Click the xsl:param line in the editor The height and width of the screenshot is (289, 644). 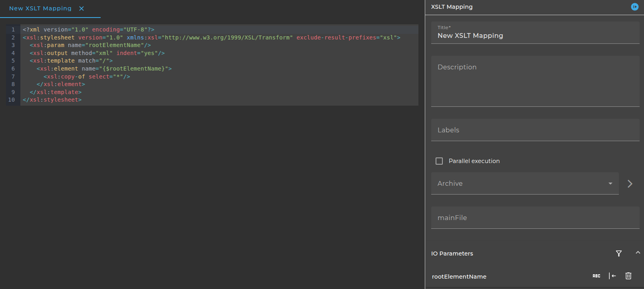(90, 45)
